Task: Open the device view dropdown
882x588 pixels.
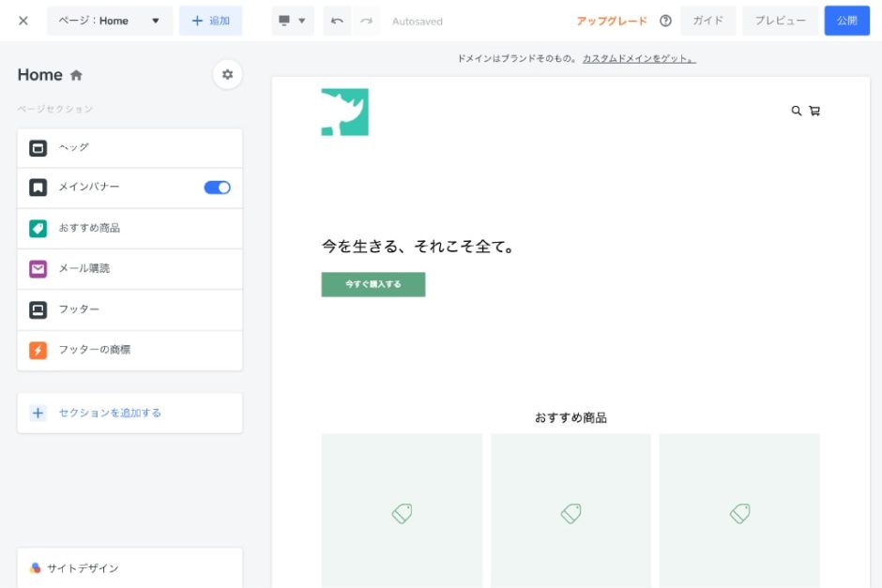Action: (x=293, y=21)
